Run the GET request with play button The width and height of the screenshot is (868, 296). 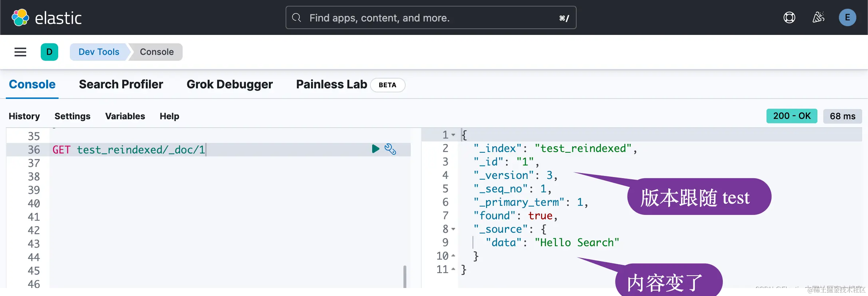coord(375,149)
